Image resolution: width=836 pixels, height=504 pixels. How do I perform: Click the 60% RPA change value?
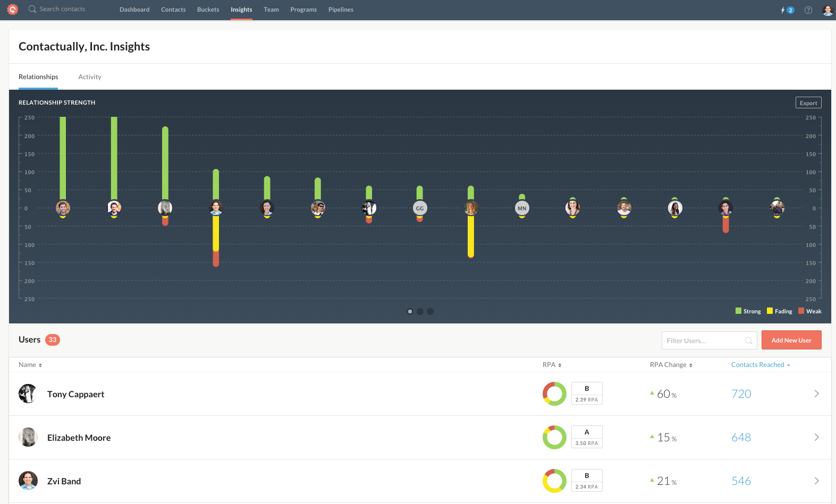666,394
